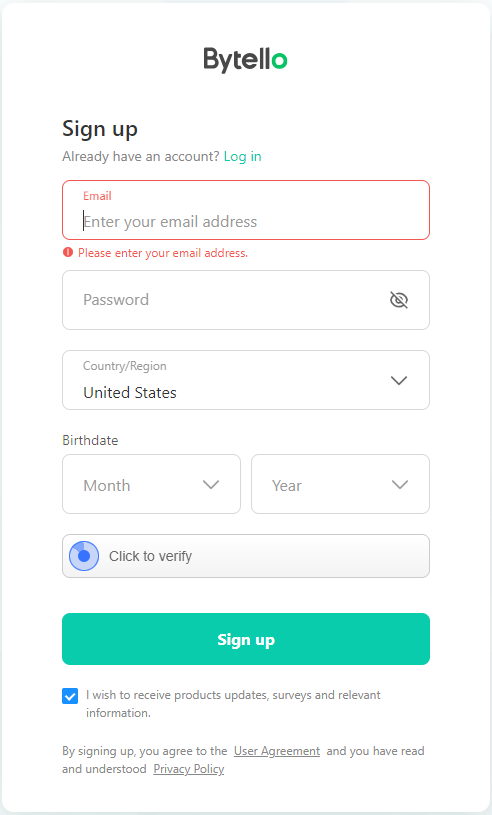Click the Bytello logo

tap(245, 59)
